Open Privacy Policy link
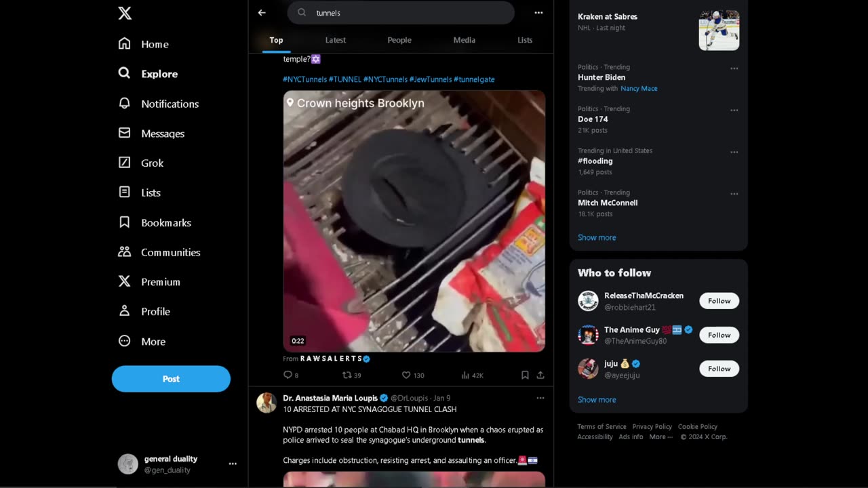 point(652,427)
